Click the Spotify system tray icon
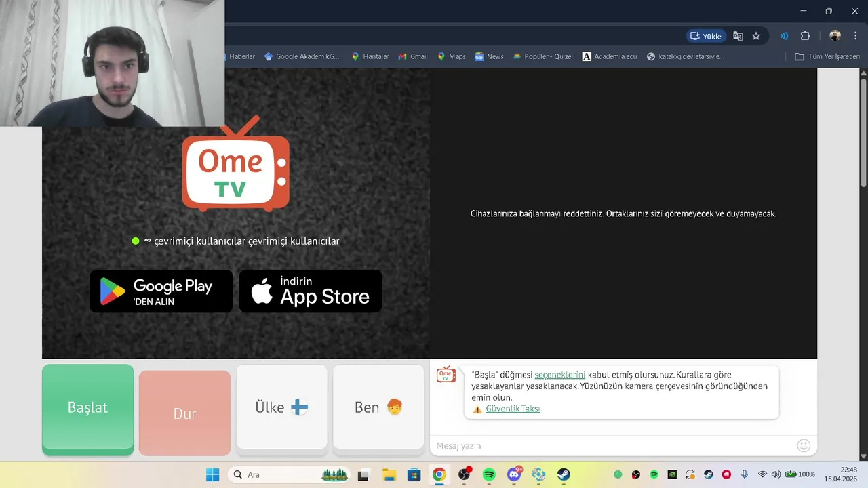 [654, 474]
